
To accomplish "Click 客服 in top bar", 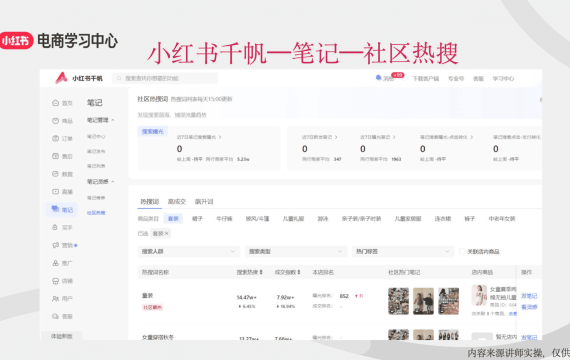I will click(x=478, y=79).
